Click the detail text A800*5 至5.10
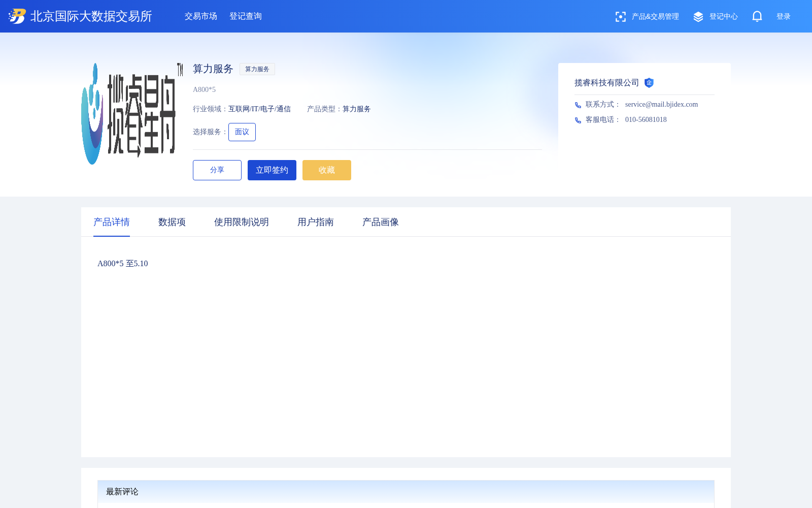Image resolution: width=812 pixels, height=508 pixels. click(123, 264)
